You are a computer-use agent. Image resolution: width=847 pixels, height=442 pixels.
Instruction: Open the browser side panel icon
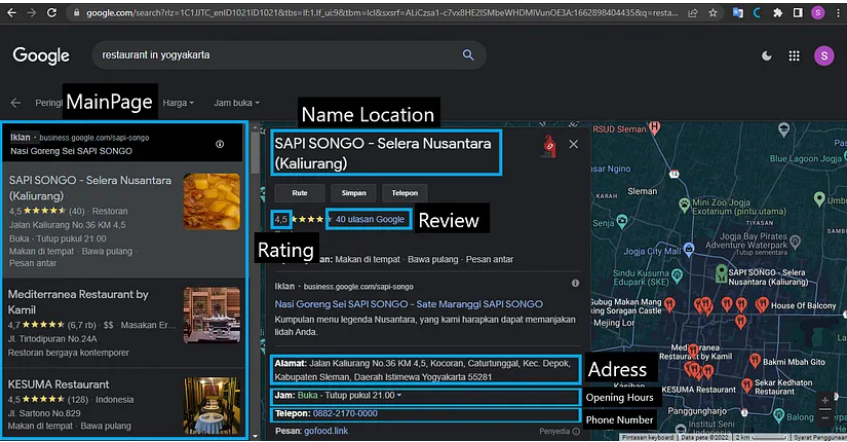[x=797, y=12]
